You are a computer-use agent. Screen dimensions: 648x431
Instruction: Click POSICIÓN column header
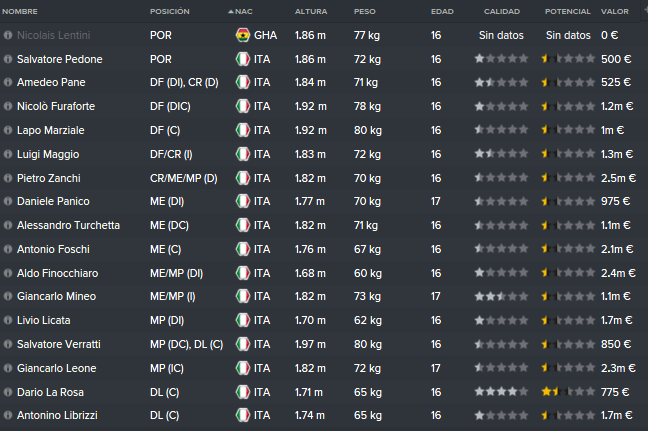click(x=169, y=12)
